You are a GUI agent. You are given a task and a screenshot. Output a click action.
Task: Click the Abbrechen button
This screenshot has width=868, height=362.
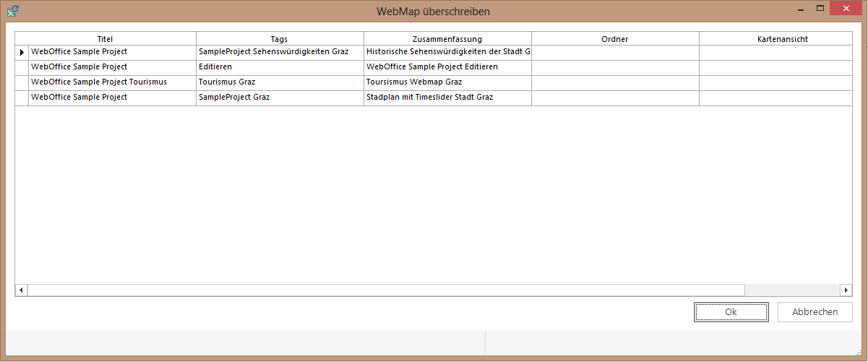point(815,312)
